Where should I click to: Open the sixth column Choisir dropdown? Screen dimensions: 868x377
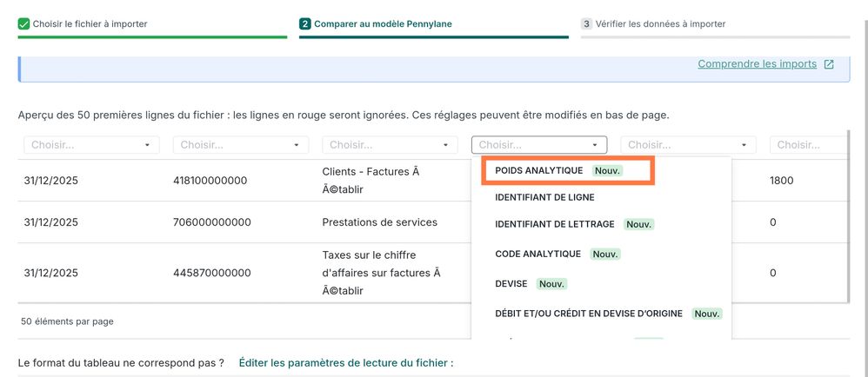[x=809, y=145]
